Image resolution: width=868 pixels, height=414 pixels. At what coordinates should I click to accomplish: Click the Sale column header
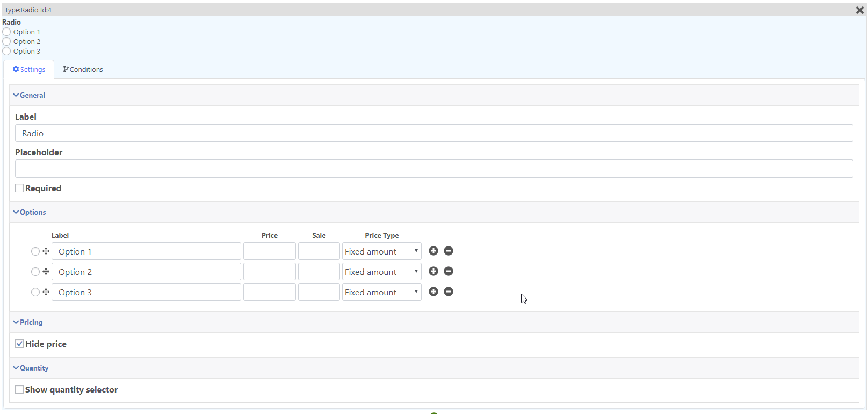click(319, 235)
